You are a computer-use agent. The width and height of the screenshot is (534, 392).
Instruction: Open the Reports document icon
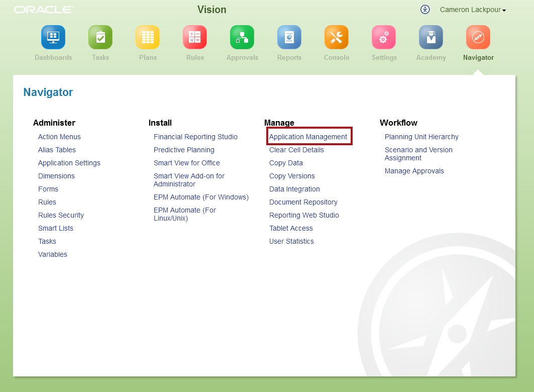[289, 37]
